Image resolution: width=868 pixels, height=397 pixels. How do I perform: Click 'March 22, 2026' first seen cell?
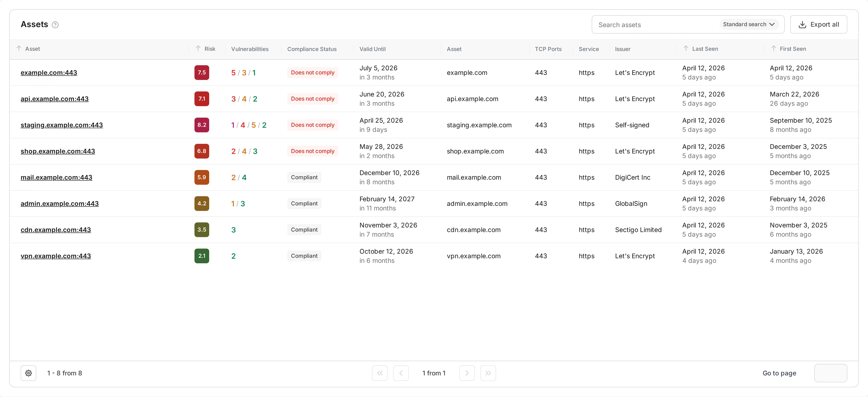point(794,94)
